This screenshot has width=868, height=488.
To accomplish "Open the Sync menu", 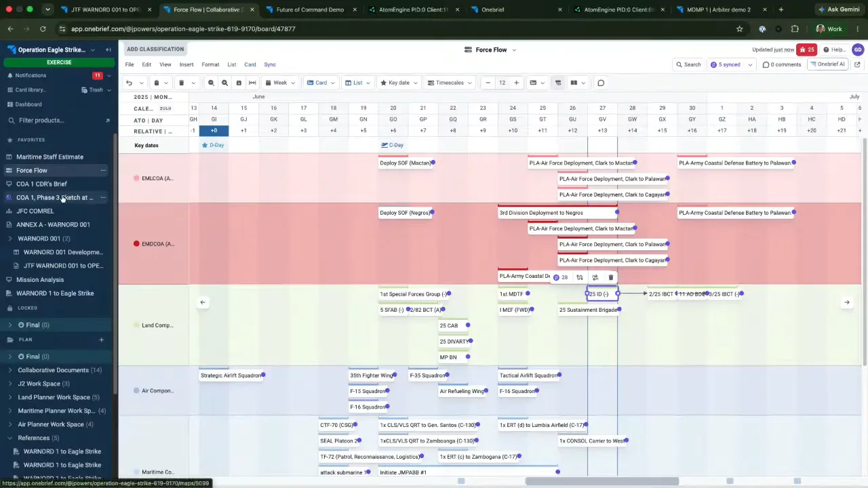I will 270,64.
